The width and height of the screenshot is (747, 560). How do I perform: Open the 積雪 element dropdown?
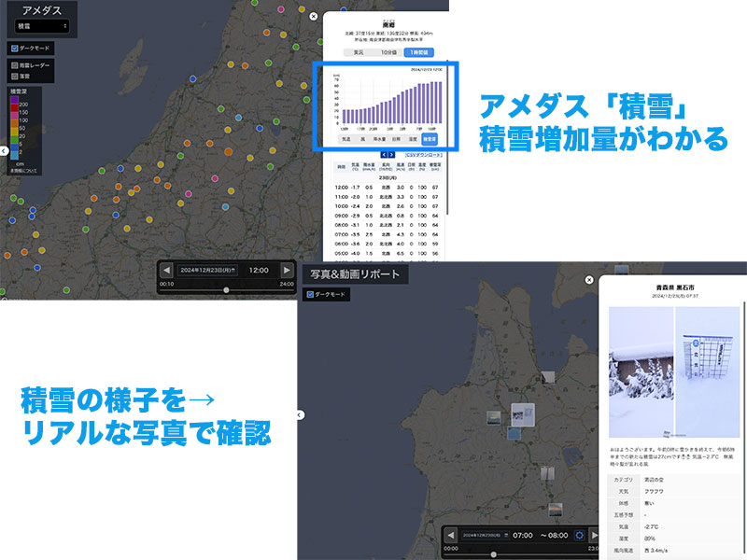37,28
